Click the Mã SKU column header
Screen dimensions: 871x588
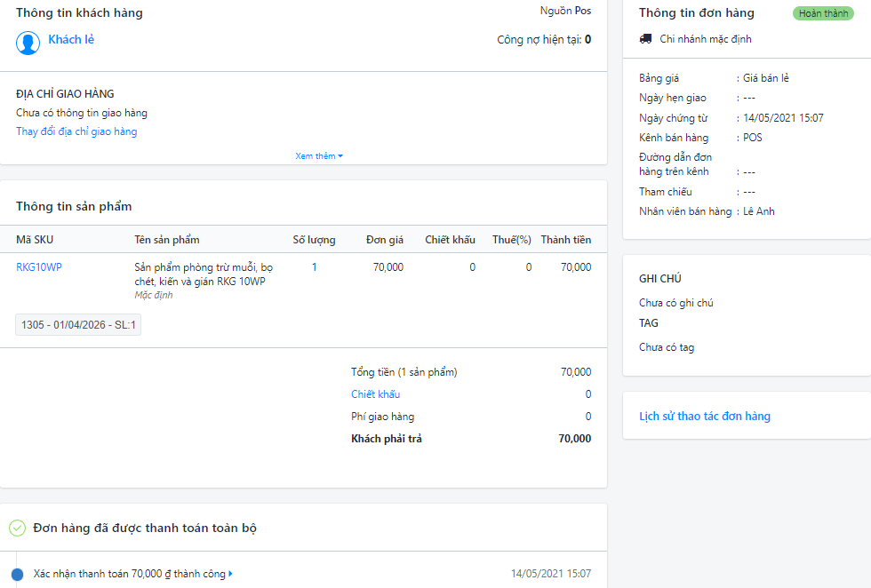(x=35, y=240)
